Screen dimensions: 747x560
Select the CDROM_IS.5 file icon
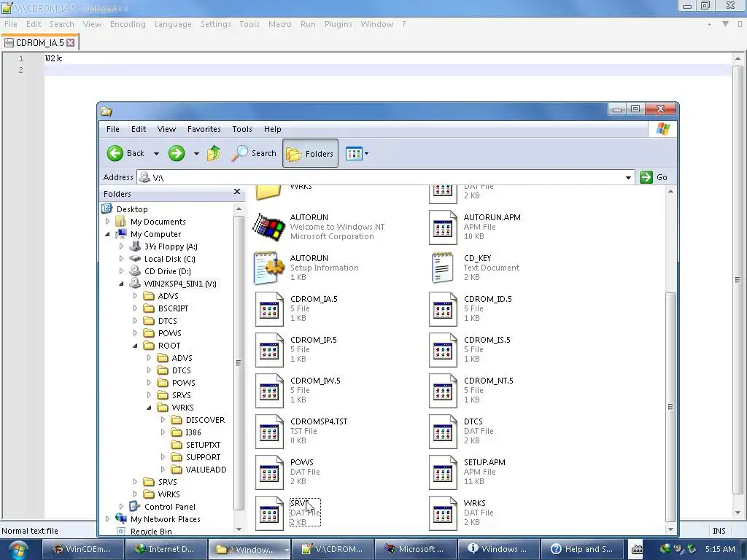tap(443, 350)
